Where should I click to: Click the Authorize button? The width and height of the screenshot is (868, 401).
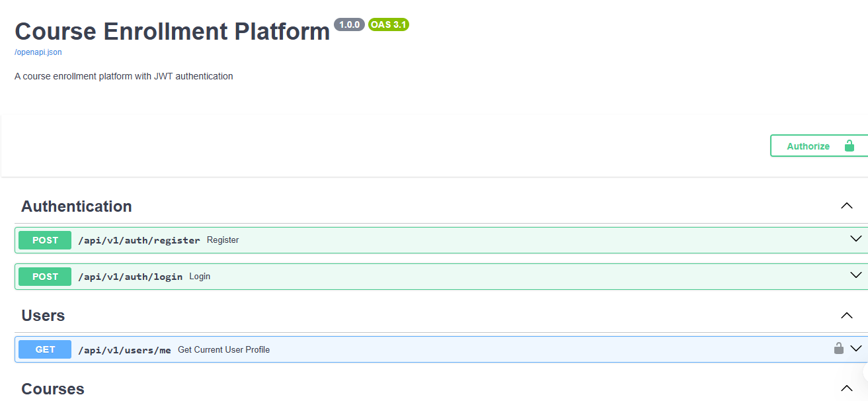click(809, 146)
